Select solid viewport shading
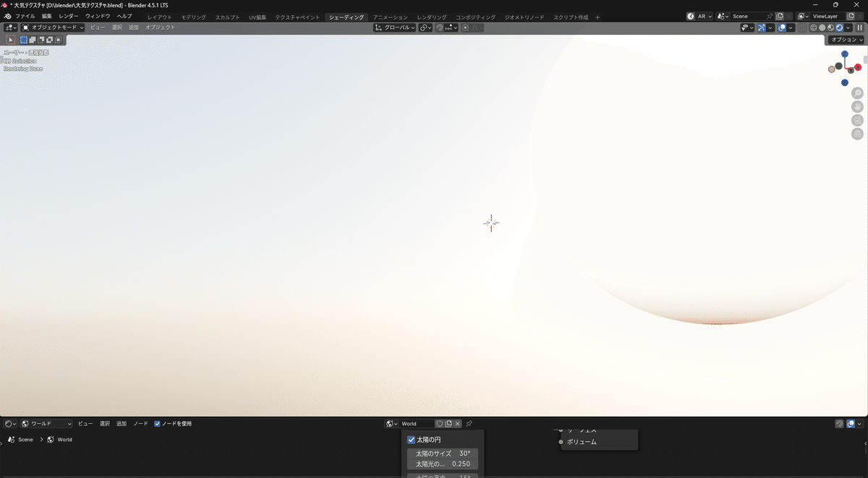Screen dimensions: 868x478 (822, 27)
